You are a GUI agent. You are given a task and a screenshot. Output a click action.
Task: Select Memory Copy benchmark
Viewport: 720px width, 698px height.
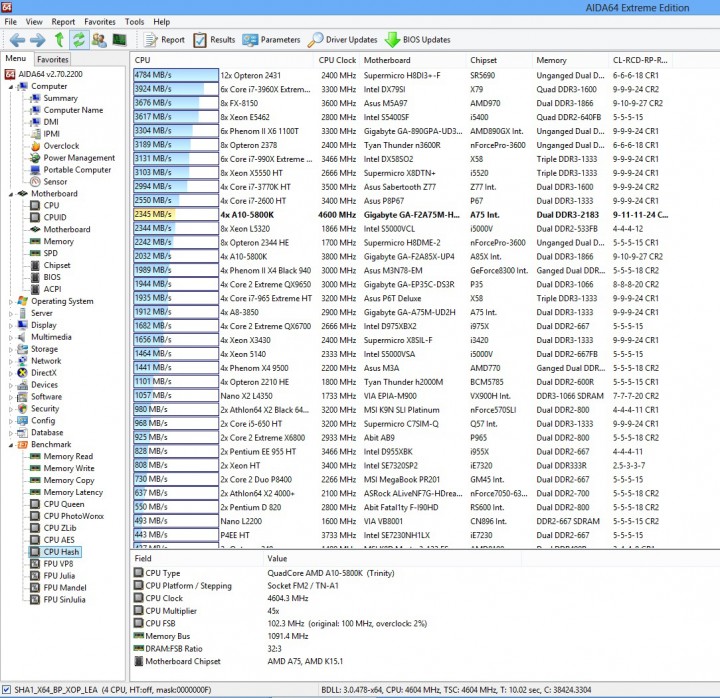[x=62, y=480]
